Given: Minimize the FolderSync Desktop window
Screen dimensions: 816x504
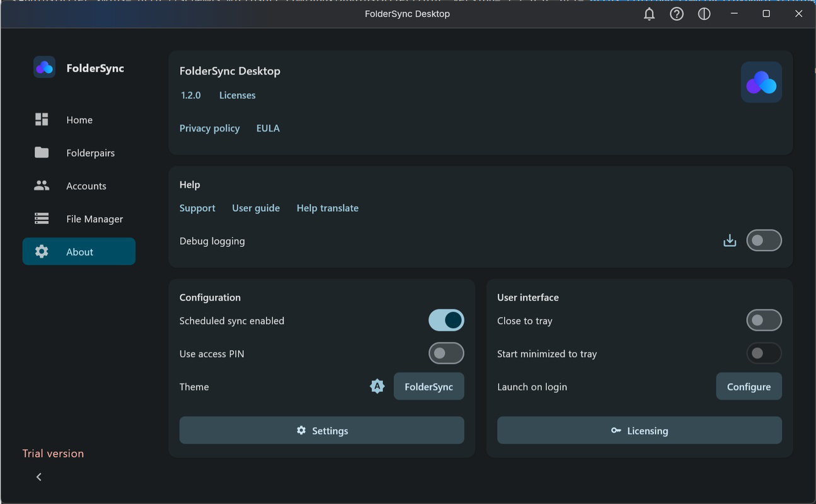Looking at the screenshot, I should pos(734,14).
